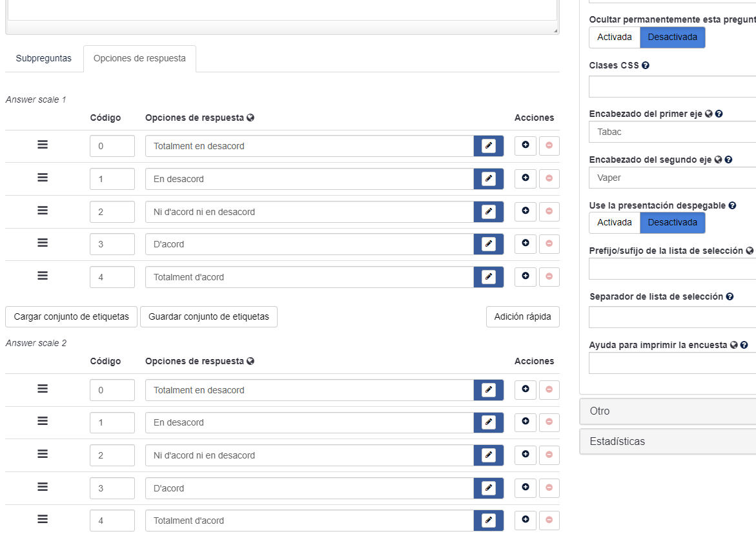Click remove icon for scale 2 'En desacord'

click(x=549, y=422)
